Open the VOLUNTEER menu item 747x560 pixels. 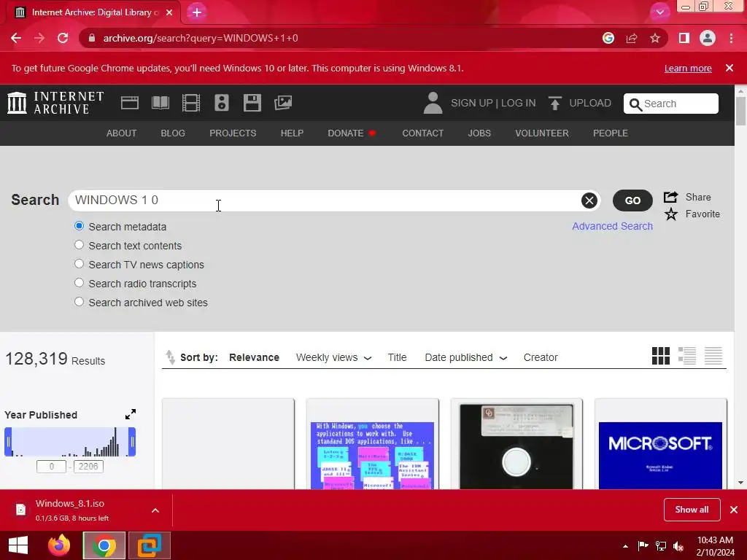[x=542, y=133]
